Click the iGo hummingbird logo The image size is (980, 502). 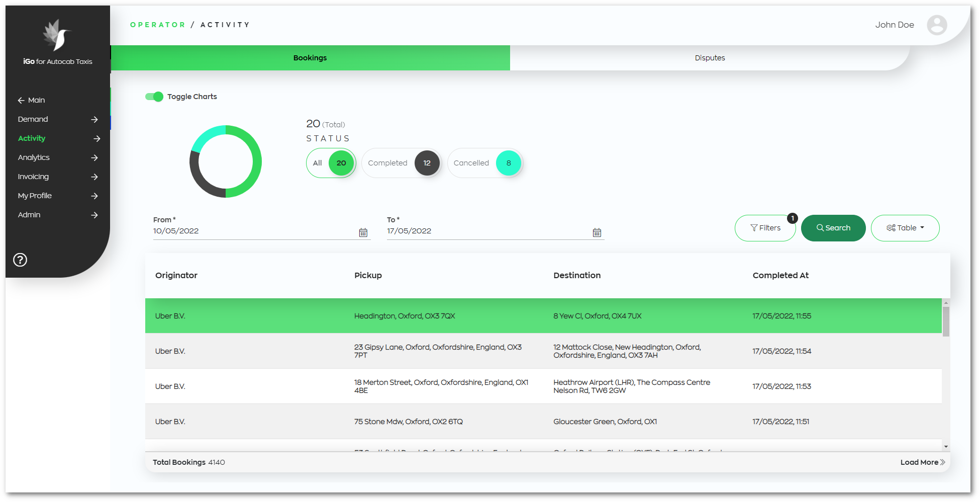pos(57,35)
